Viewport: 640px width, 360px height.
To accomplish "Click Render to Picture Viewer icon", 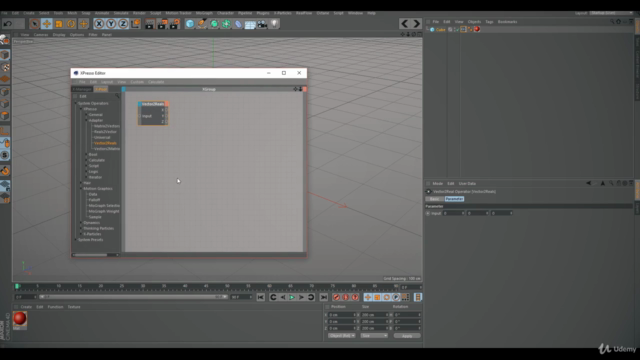I will (x=162, y=24).
